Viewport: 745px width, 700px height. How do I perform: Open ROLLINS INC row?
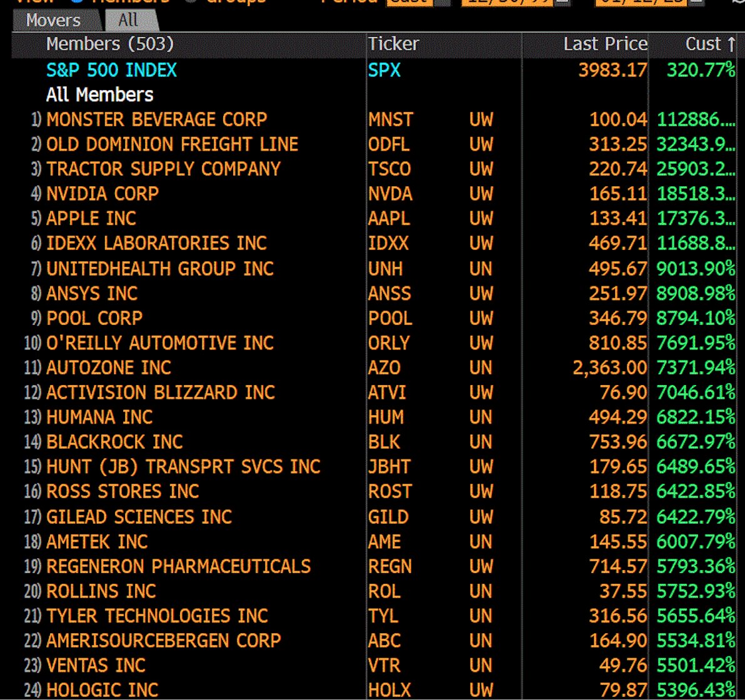[x=374, y=591]
